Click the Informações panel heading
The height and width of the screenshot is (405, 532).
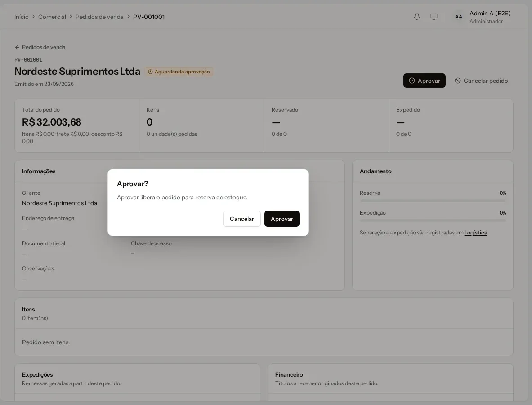click(x=39, y=171)
